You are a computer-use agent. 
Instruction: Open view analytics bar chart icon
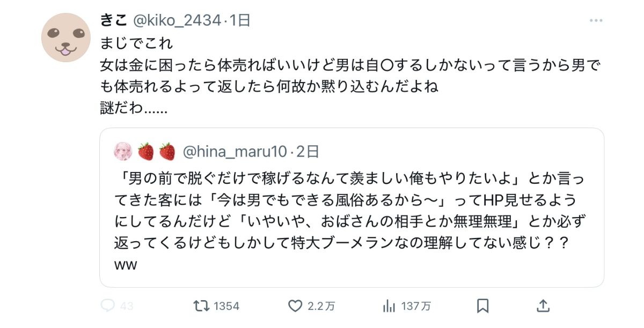point(389,306)
